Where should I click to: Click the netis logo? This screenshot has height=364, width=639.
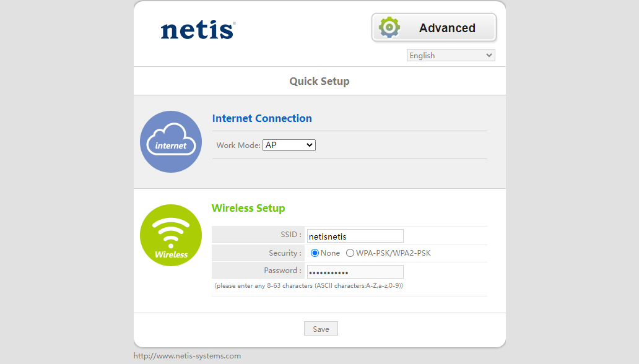click(x=198, y=30)
